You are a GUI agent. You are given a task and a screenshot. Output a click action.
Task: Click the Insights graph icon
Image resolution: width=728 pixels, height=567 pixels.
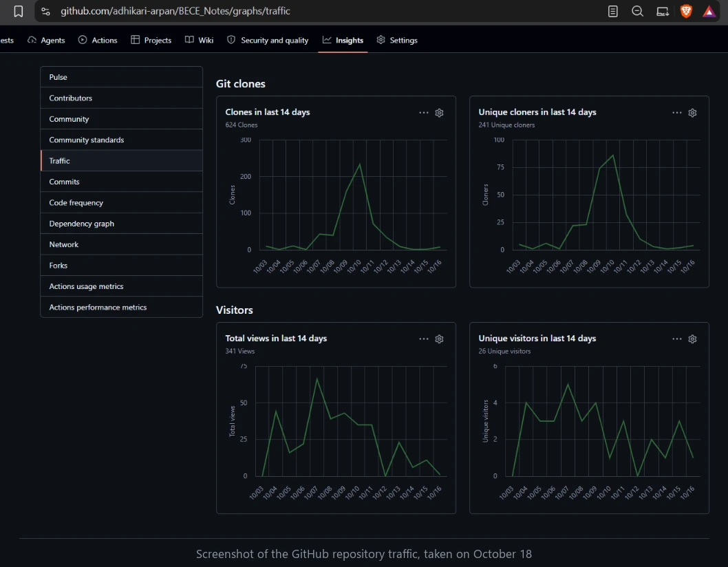(327, 40)
